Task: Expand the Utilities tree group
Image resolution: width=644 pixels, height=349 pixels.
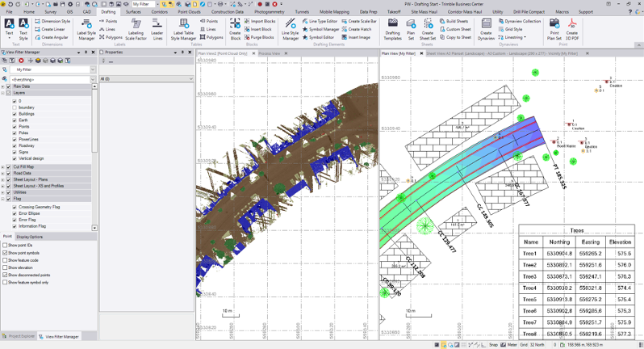Action: pos(3,192)
